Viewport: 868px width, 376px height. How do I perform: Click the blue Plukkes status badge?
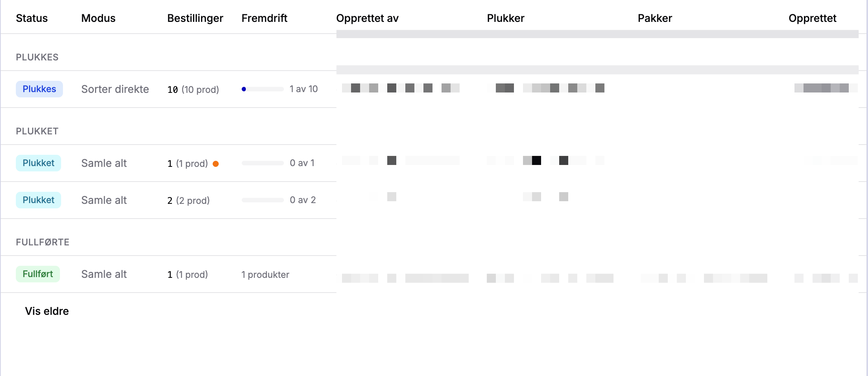pyautogui.click(x=39, y=89)
